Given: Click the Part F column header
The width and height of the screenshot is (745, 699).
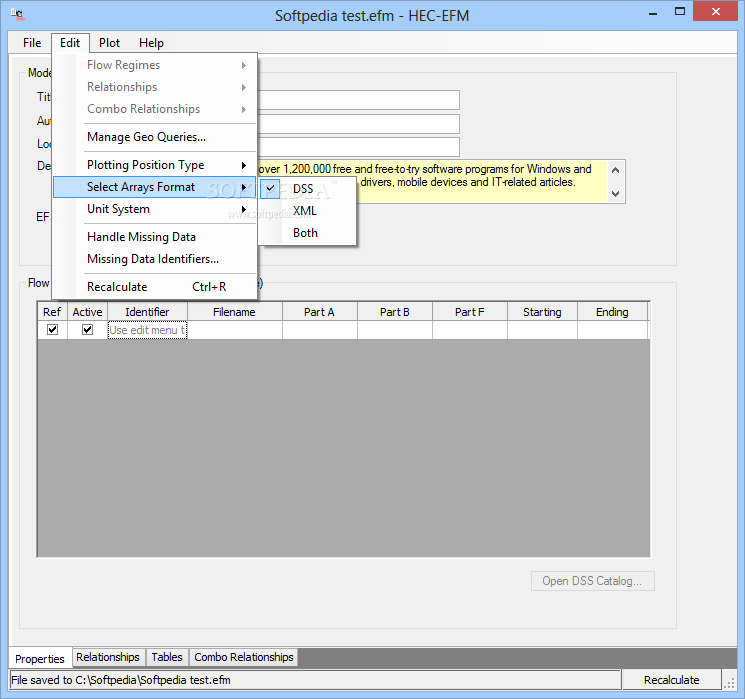Looking at the screenshot, I should (470, 312).
